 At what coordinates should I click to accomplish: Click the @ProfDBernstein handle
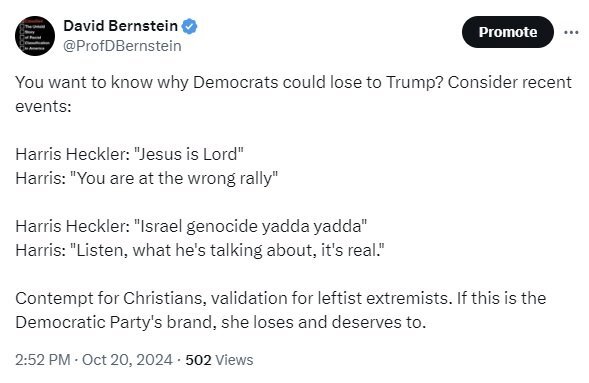point(122,46)
